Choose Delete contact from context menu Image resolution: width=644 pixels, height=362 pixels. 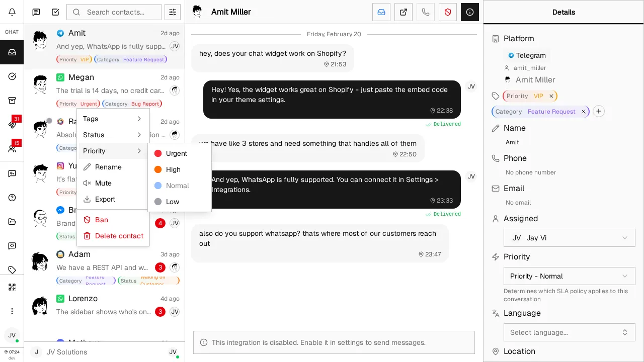pos(119,236)
